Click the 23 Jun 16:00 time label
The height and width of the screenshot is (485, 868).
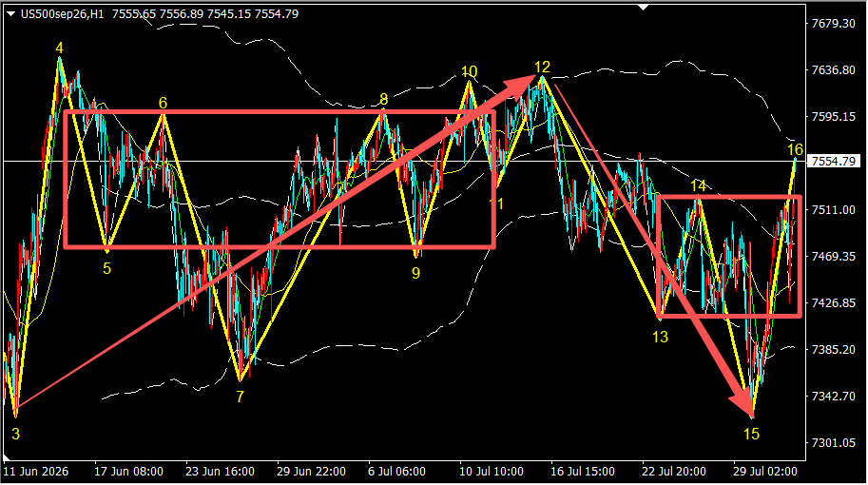220,472
